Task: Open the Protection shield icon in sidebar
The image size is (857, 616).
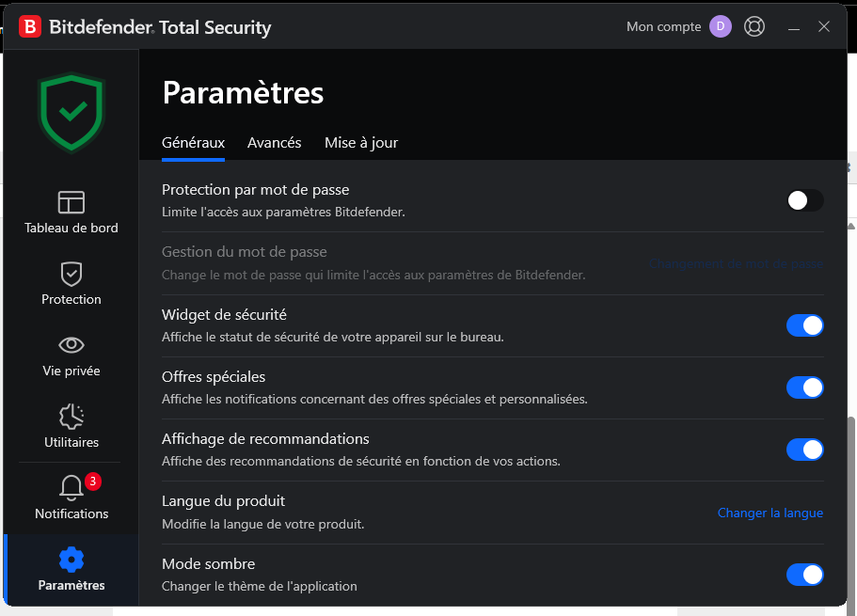Action: pyautogui.click(x=71, y=274)
